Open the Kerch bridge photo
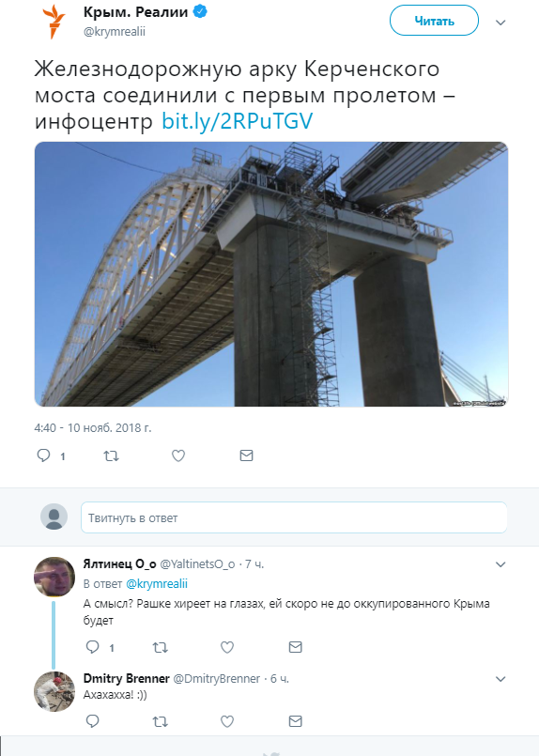539x756 pixels. coord(271,274)
